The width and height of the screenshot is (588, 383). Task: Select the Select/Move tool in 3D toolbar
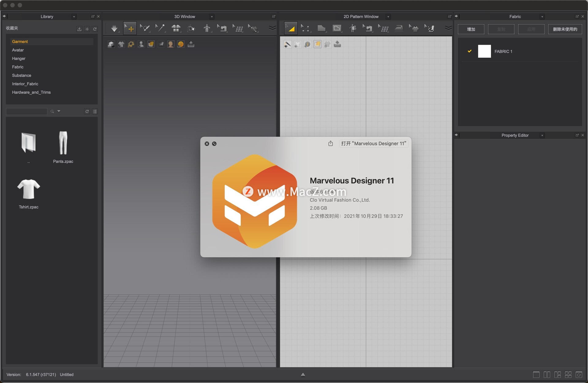click(x=130, y=28)
